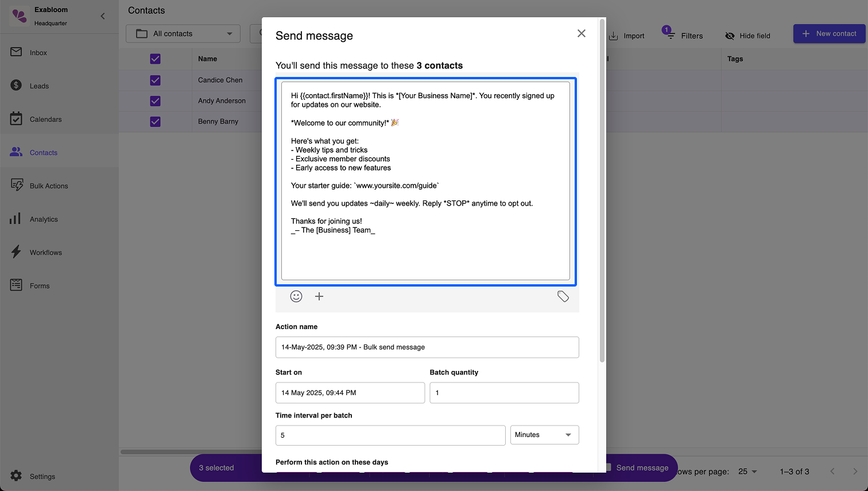Image resolution: width=868 pixels, height=491 pixels.
Task: Click the plus attachment icon below message
Action: coord(319,296)
